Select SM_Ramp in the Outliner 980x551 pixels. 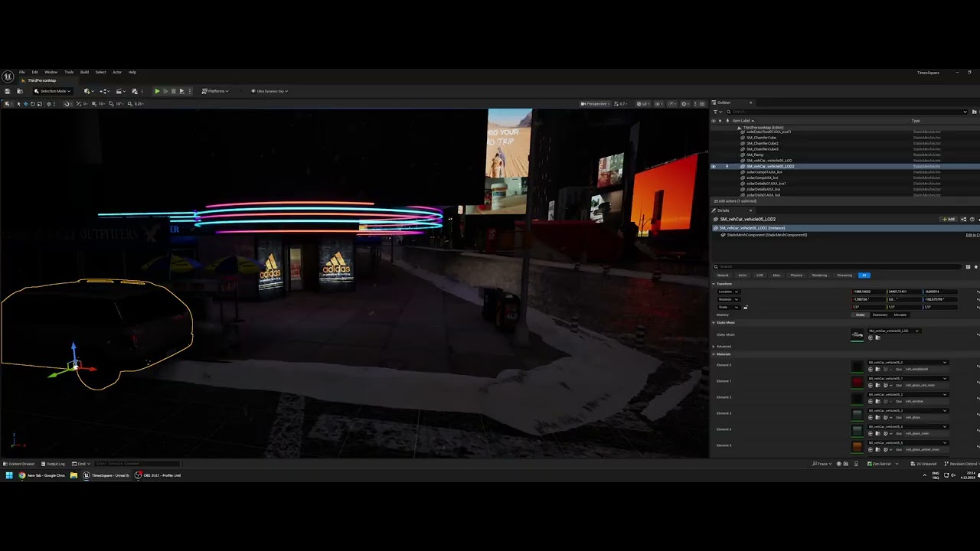[x=755, y=155]
